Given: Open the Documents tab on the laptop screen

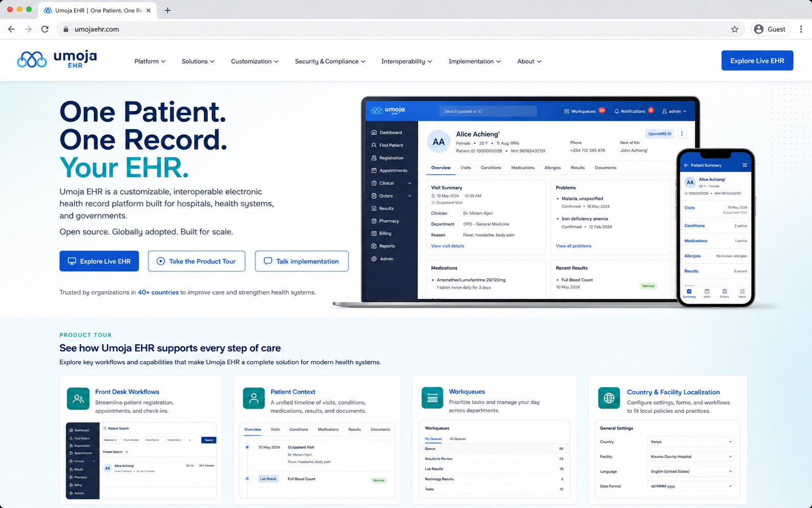Looking at the screenshot, I should coord(606,168).
